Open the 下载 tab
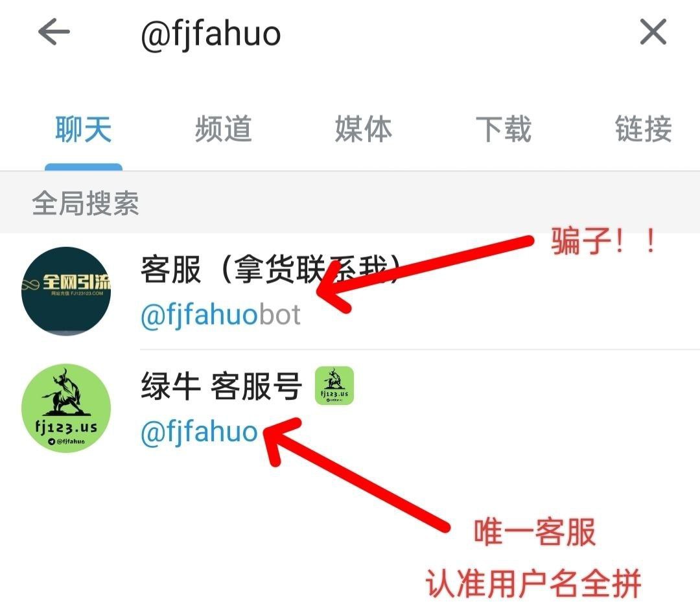Image resolution: width=700 pixels, height=602 pixels. (503, 129)
